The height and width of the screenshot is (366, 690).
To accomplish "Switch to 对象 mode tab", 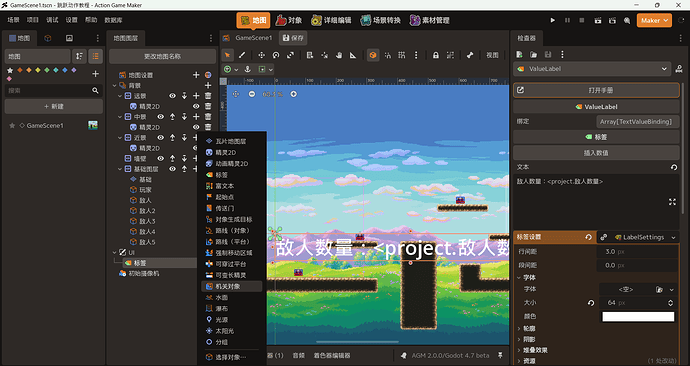I will click(x=289, y=20).
